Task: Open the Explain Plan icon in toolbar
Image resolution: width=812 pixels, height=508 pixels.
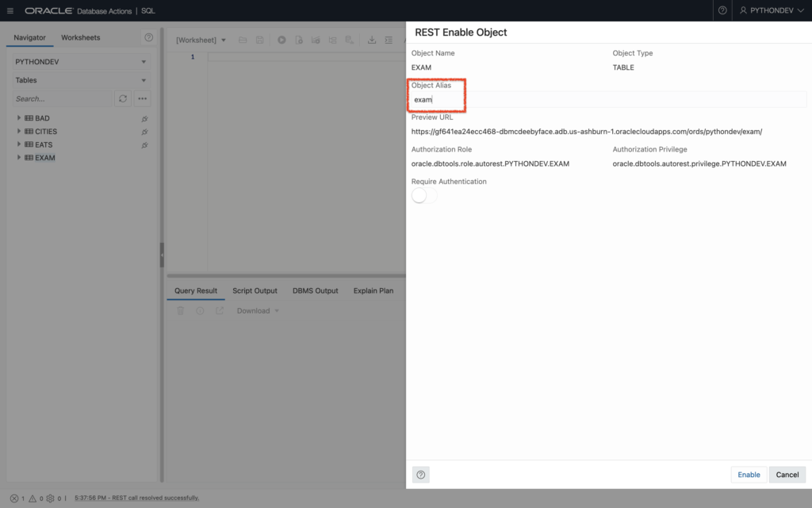Action: [x=316, y=40]
